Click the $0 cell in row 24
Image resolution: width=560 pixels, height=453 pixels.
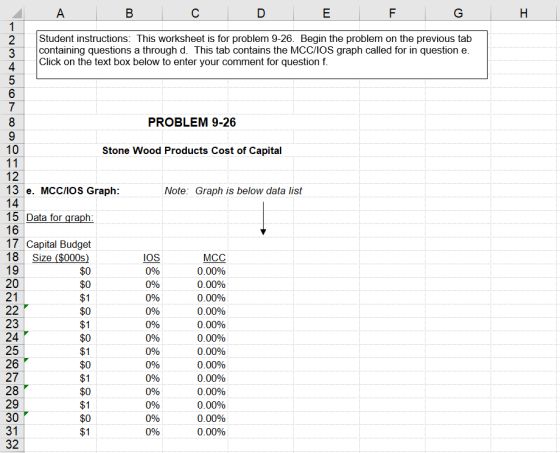(x=60, y=338)
